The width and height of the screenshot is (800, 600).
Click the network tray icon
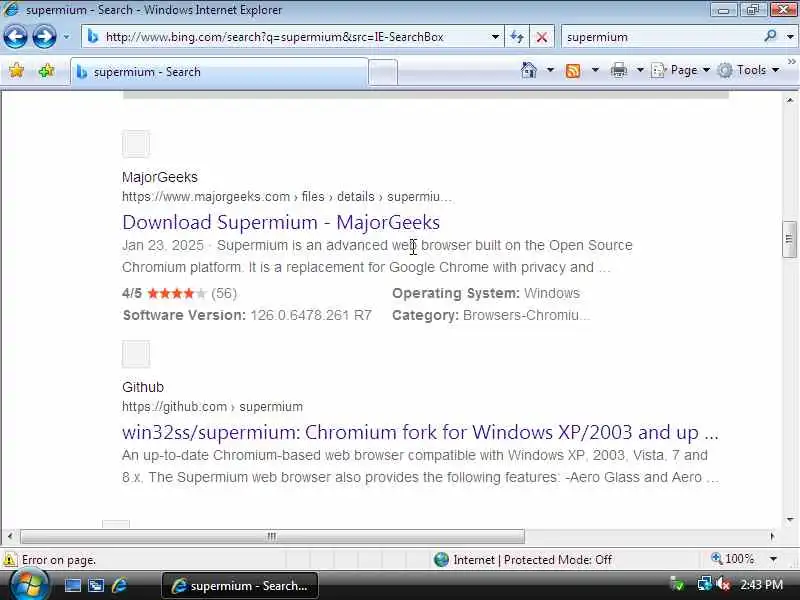pyautogui.click(x=704, y=584)
